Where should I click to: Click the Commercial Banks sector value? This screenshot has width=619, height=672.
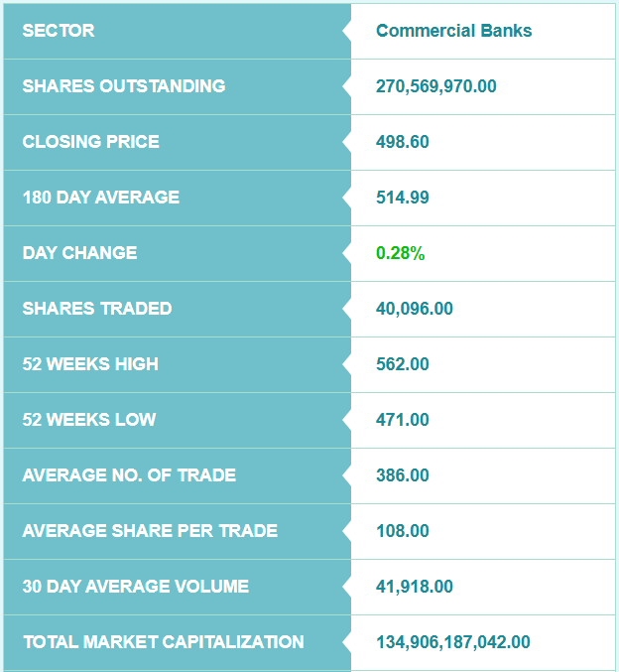453,31
